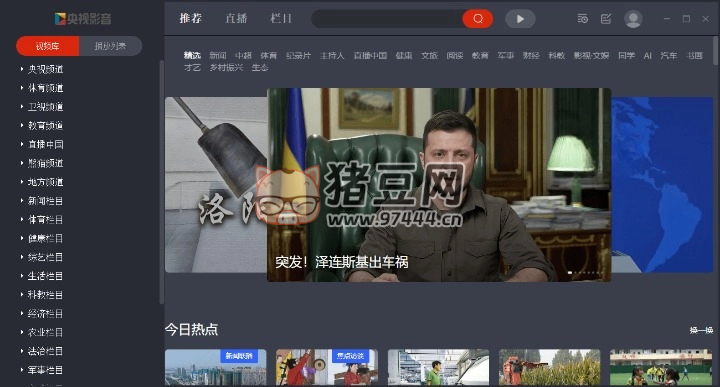Viewport: 720px width, 387px height.
Task: Select the 军事 category
Action: point(506,56)
